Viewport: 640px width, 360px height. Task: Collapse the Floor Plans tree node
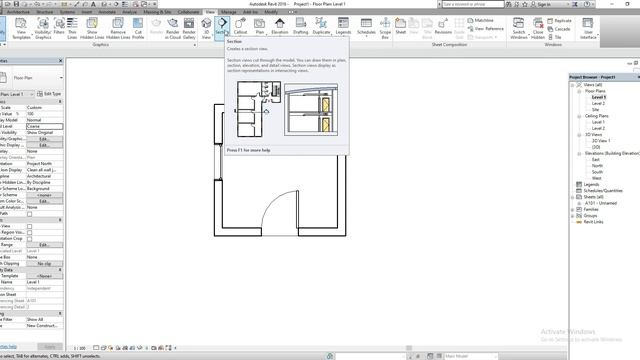click(x=579, y=91)
